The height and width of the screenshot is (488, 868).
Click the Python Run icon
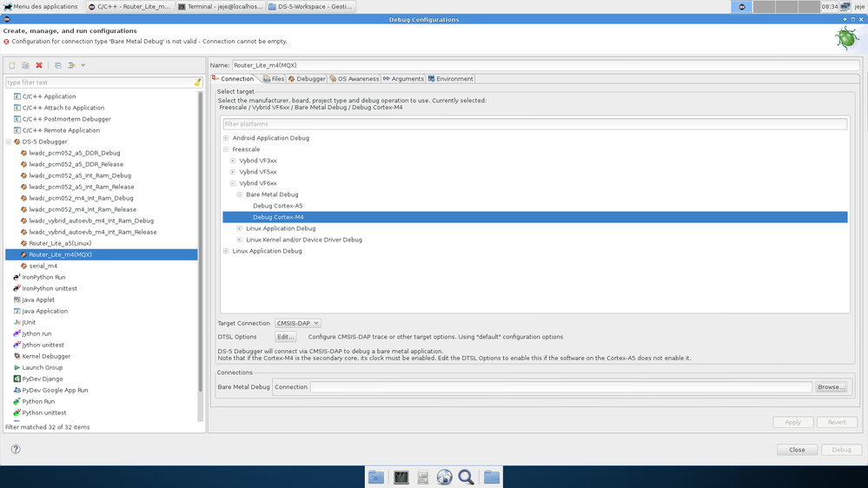tap(17, 402)
